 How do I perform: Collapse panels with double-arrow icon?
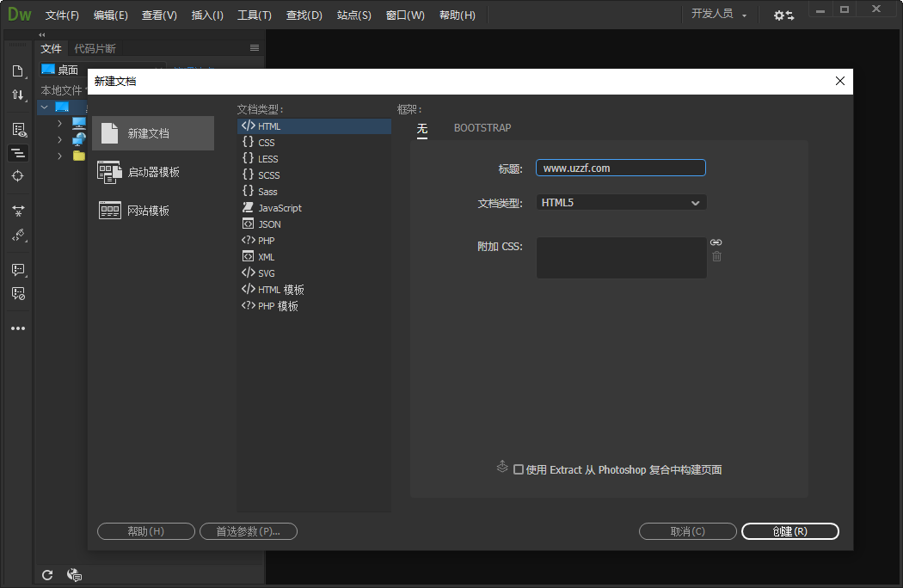coord(42,34)
